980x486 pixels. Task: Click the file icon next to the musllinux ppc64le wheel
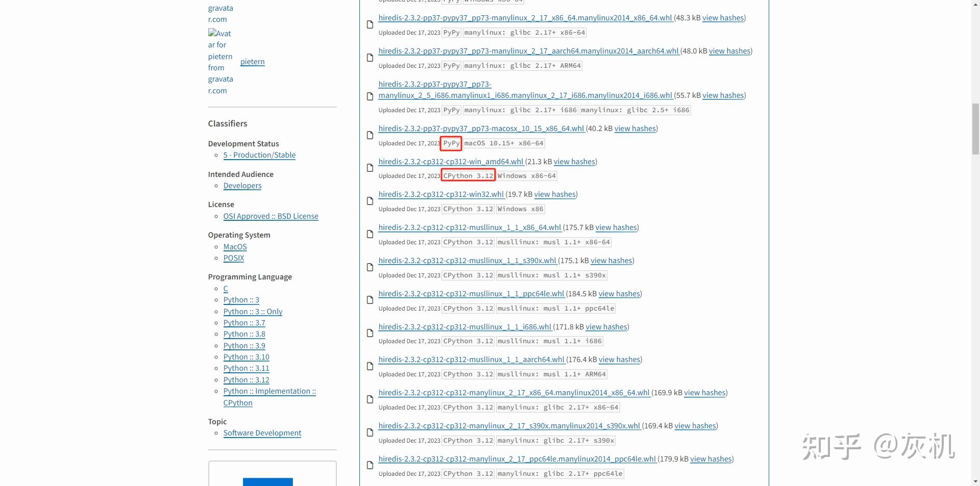coord(370,300)
